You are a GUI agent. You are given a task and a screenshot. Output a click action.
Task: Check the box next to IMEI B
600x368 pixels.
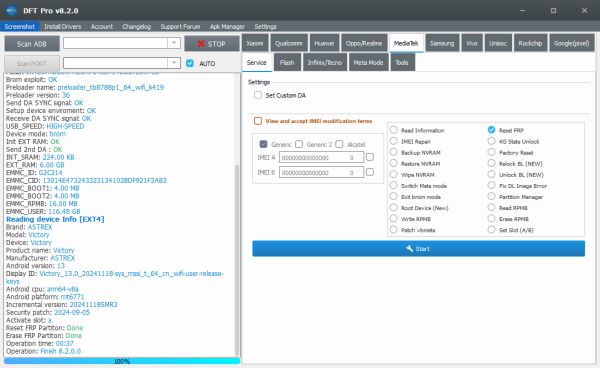[x=370, y=172]
